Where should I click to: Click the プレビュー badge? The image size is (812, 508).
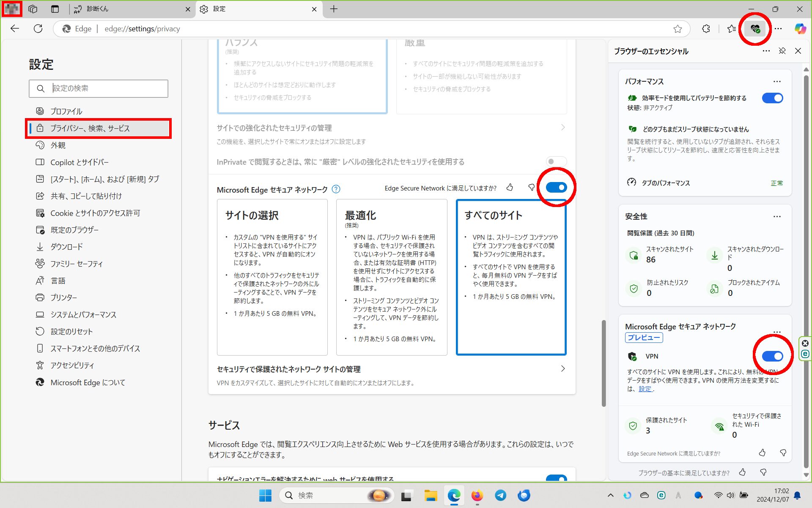click(x=644, y=337)
